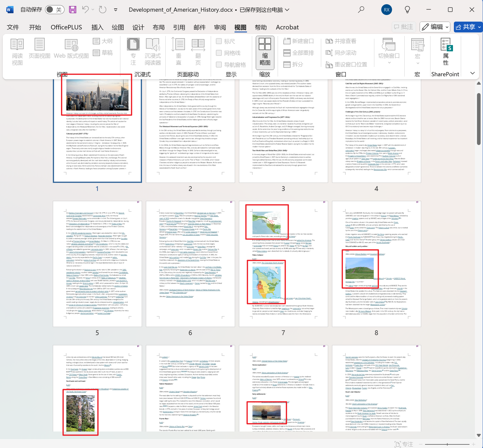483x448 pixels.
Task: Open the SharePoint Properties (属性) icon
Action: click(x=446, y=52)
